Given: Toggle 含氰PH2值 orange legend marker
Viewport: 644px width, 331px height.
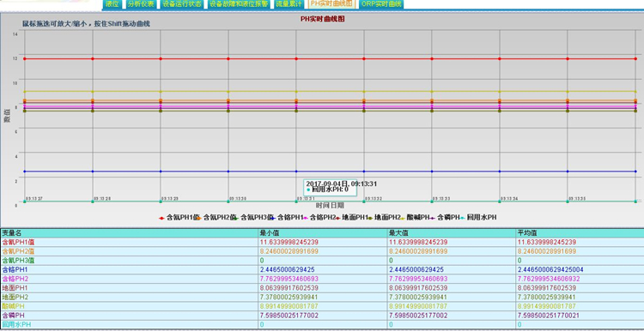Looking at the screenshot, I should point(198,218).
